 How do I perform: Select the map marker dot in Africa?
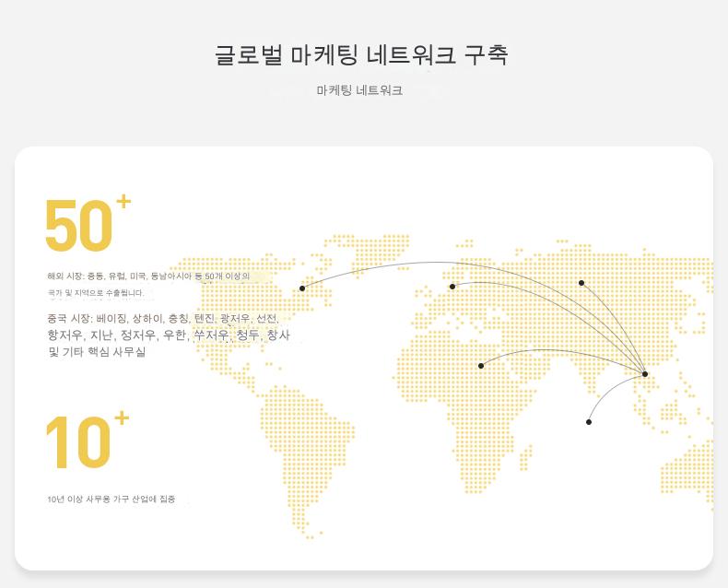point(481,366)
